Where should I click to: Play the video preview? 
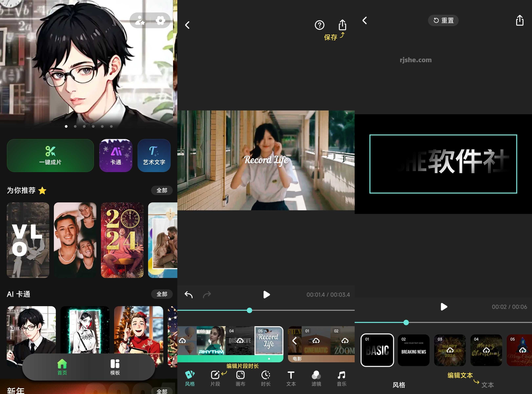[x=266, y=294]
